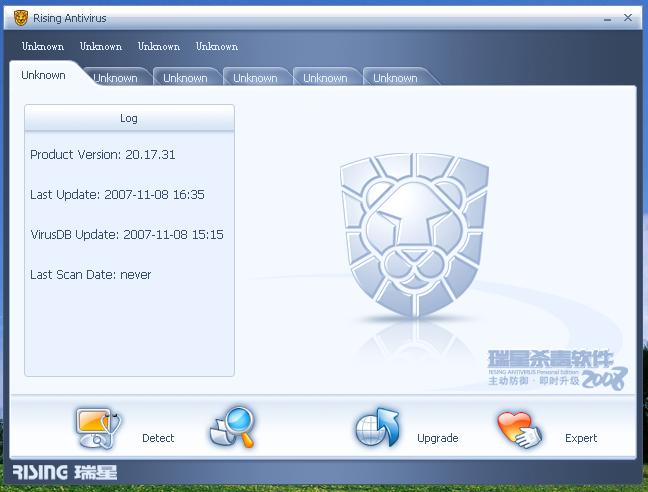
Task: Minimize the Rising Antivirus window
Action: [x=607, y=19]
